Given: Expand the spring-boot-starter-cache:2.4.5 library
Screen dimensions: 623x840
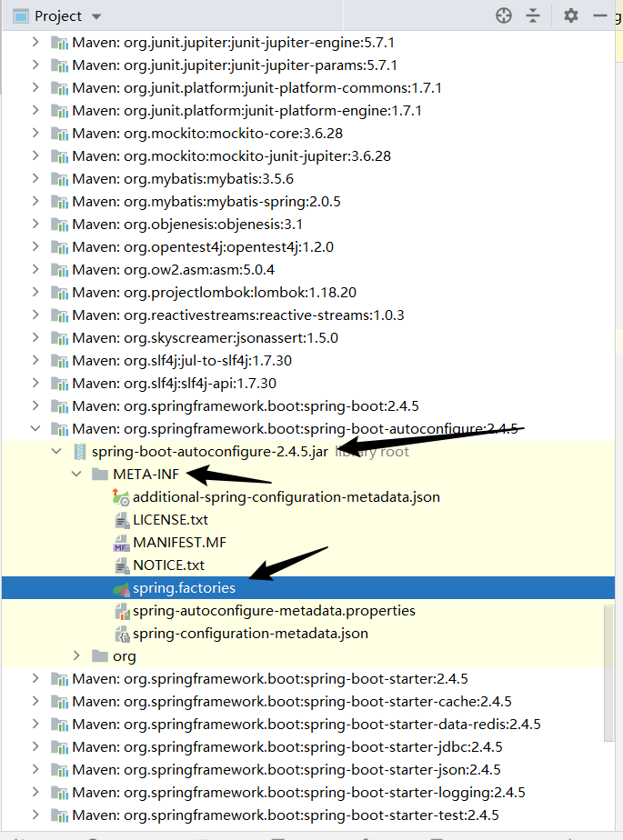Looking at the screenshot, I should pos(35,701).
